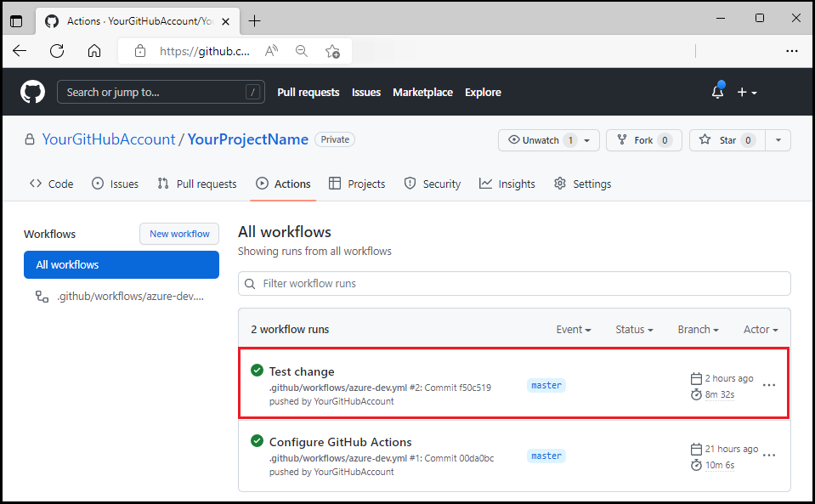The image size is (815, 504).
Task: Toggle the read aloud icon in the address bar
Action: coord(270,51)
